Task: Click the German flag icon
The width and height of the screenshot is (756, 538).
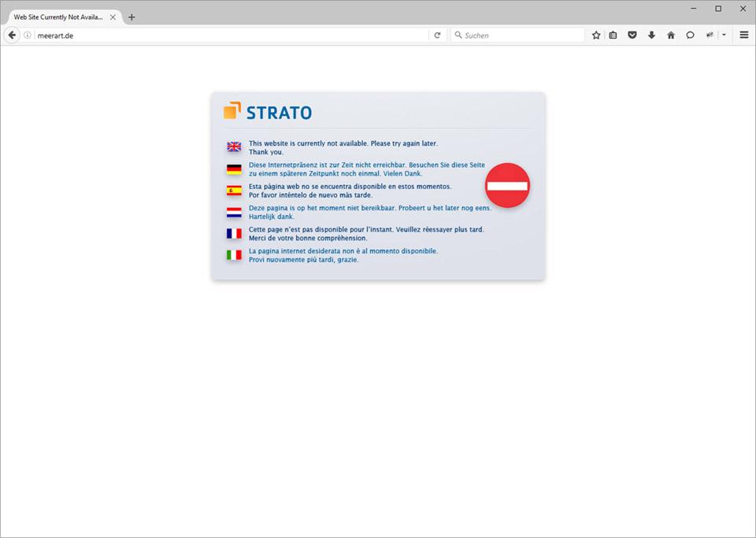Action: 234,169
